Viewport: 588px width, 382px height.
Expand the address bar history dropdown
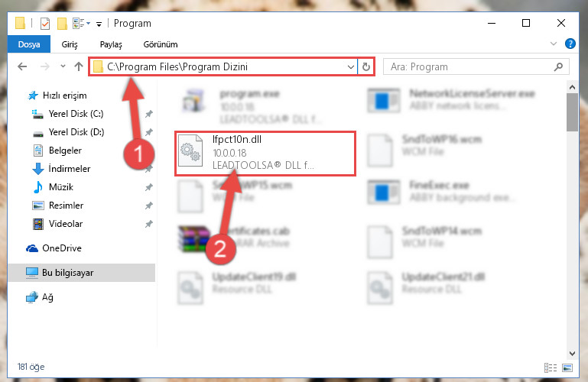coord(351,67)
